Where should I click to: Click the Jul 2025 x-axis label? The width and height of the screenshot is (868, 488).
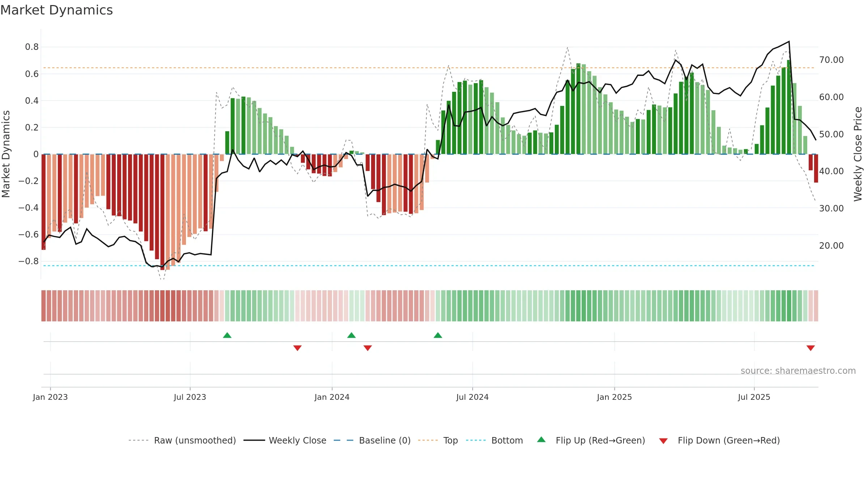754,397
